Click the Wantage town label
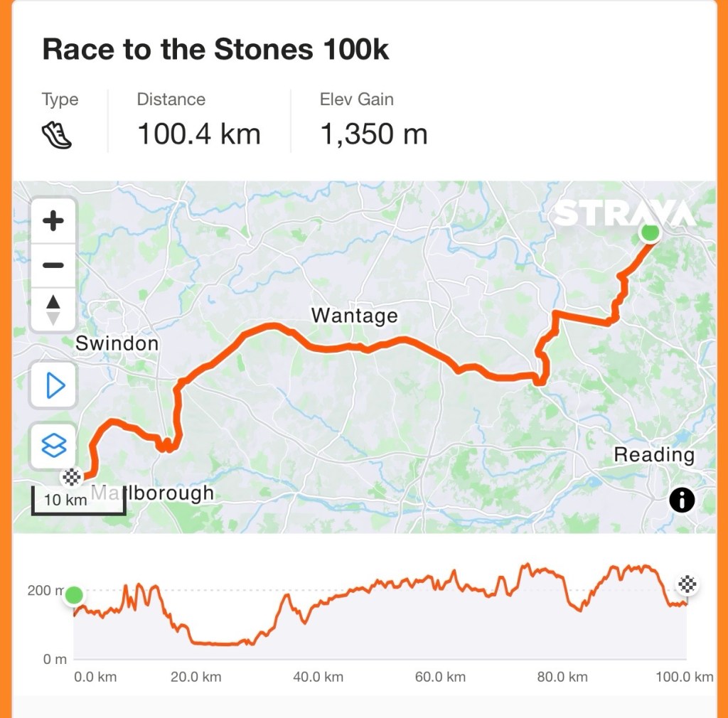Screen dimensions: 728x718 tap(354, 316)
